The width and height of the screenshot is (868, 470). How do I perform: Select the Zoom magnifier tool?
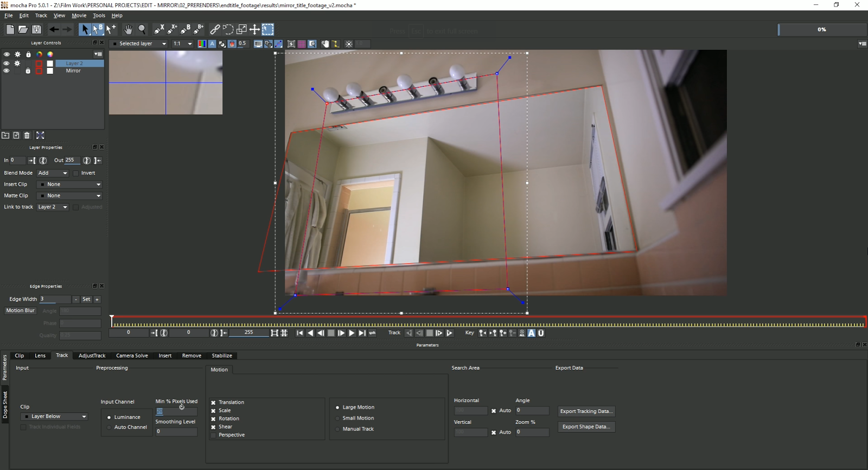click(142, 29)
